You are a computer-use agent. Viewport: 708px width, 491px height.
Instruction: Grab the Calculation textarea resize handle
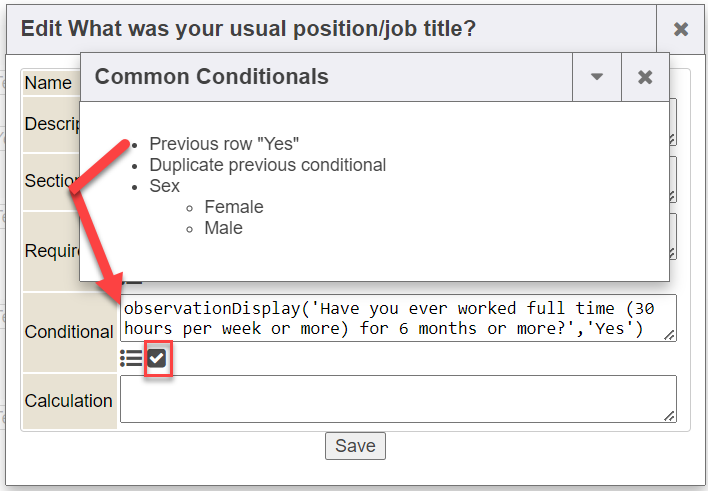(669, 415)
